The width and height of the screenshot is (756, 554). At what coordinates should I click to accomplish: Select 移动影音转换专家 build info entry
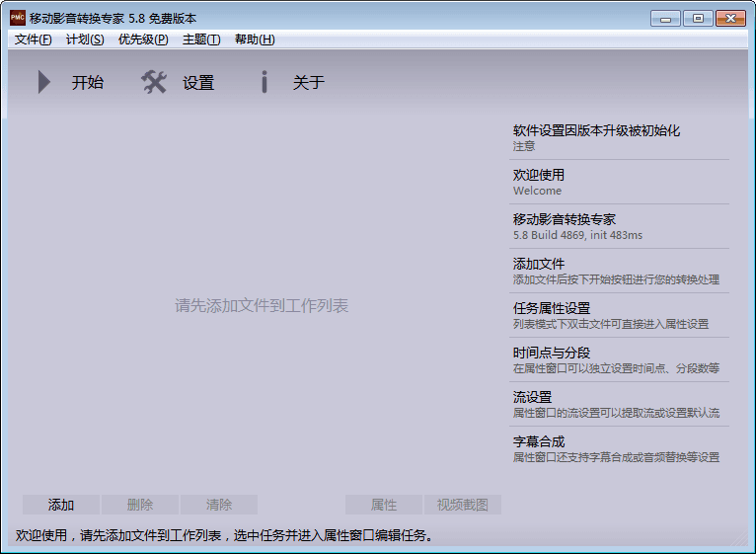coord(619,226)
